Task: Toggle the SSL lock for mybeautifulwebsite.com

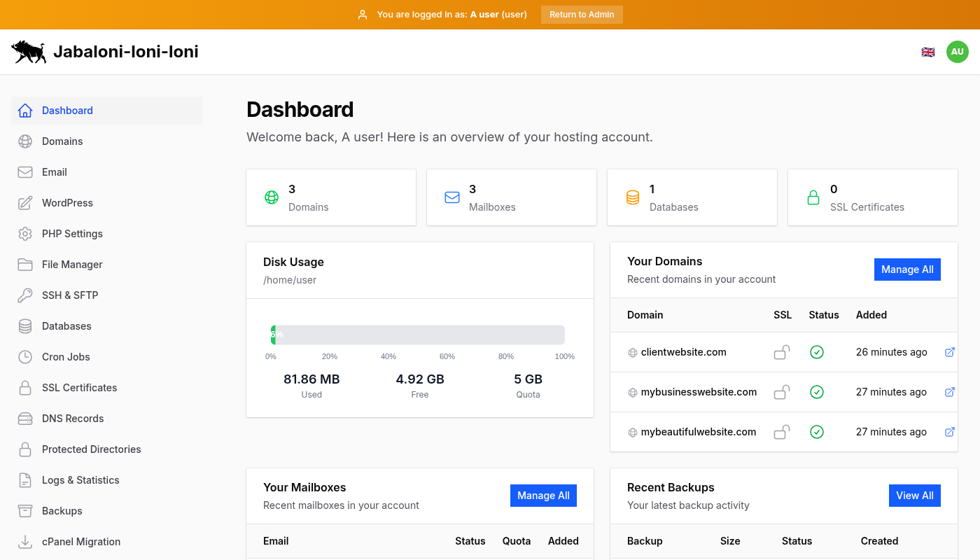Action: tap(782, 432)
